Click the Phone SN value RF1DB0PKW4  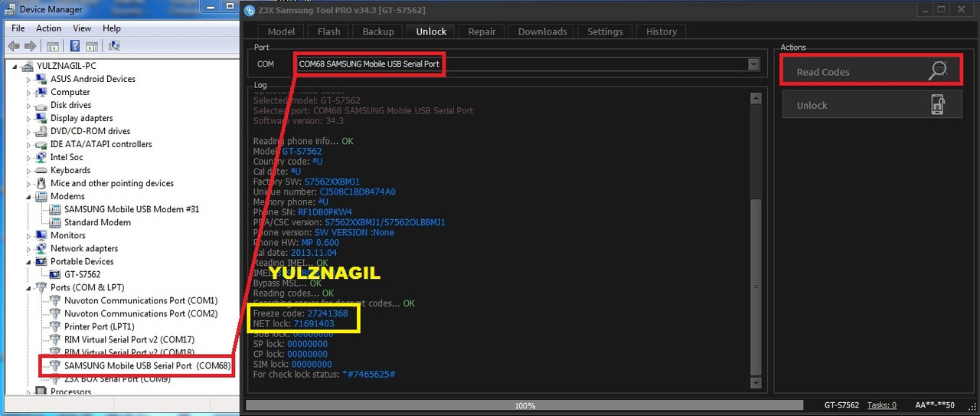pyautogui.click(x=325, y=212)
